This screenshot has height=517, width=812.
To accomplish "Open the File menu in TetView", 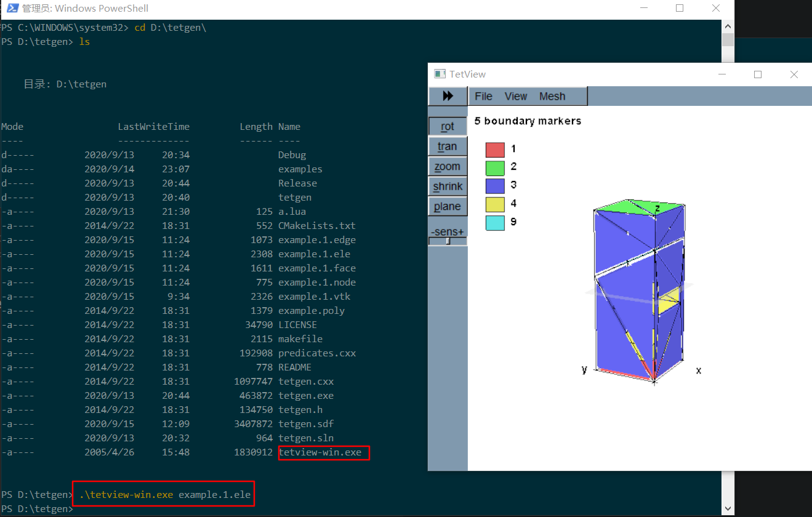I will [483, 96].
